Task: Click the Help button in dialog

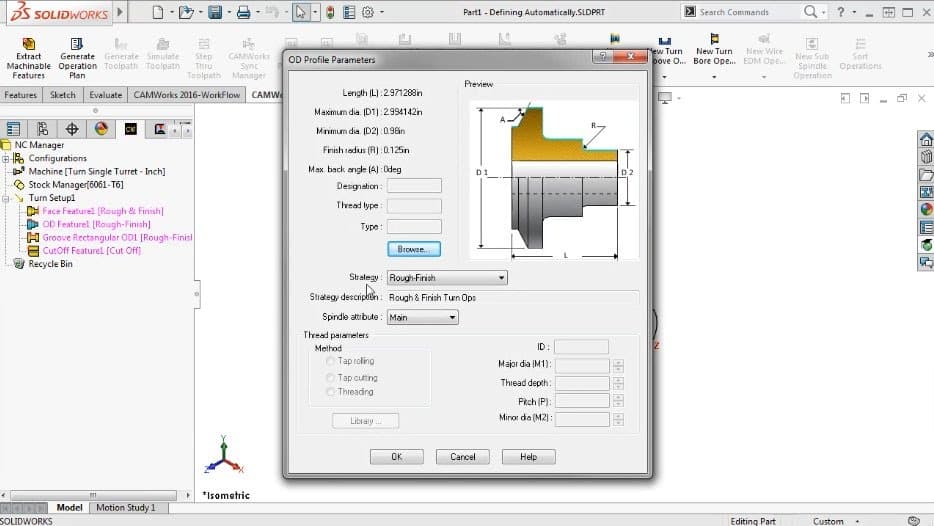Action: (528, 457)
